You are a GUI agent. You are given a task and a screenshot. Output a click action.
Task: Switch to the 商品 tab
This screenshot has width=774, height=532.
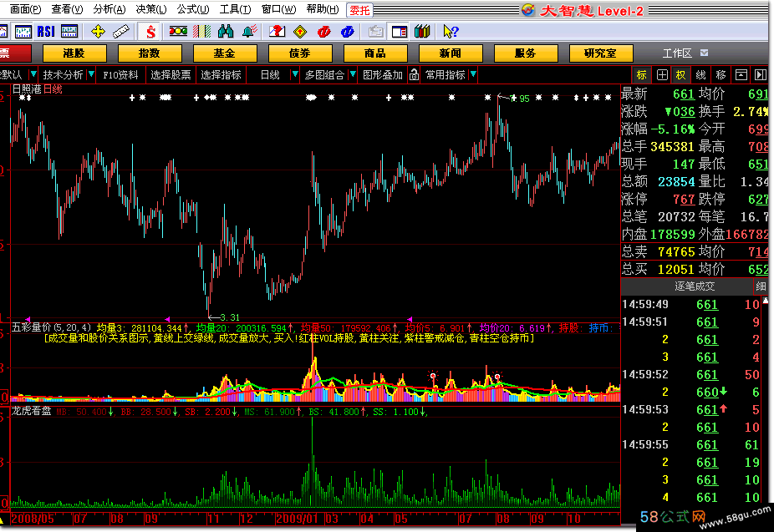tap(375, 53)
